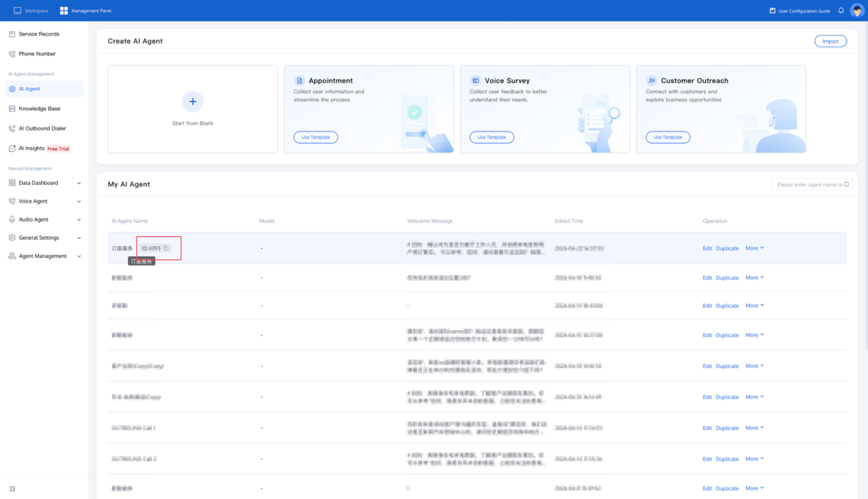
Task: Click the Agent Management people icon
Action: tap(12, 256)
